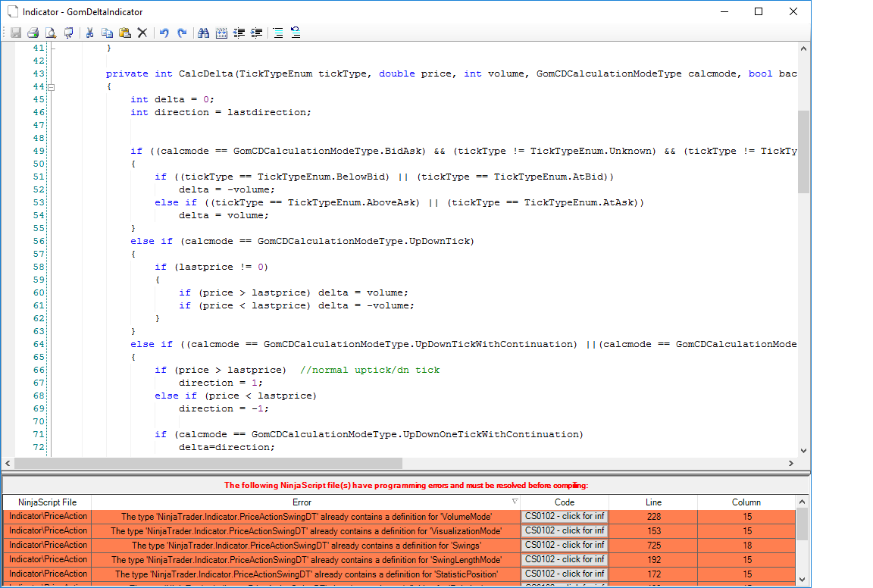Screen dimensions: 873x588
Task: Undo the last edit
Action: [x=164, y=33]
